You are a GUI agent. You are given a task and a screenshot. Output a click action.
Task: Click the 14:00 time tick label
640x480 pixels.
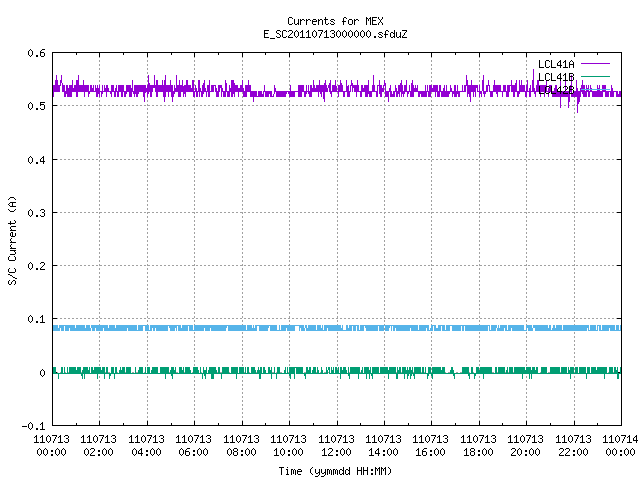click(x=383, y=452)
